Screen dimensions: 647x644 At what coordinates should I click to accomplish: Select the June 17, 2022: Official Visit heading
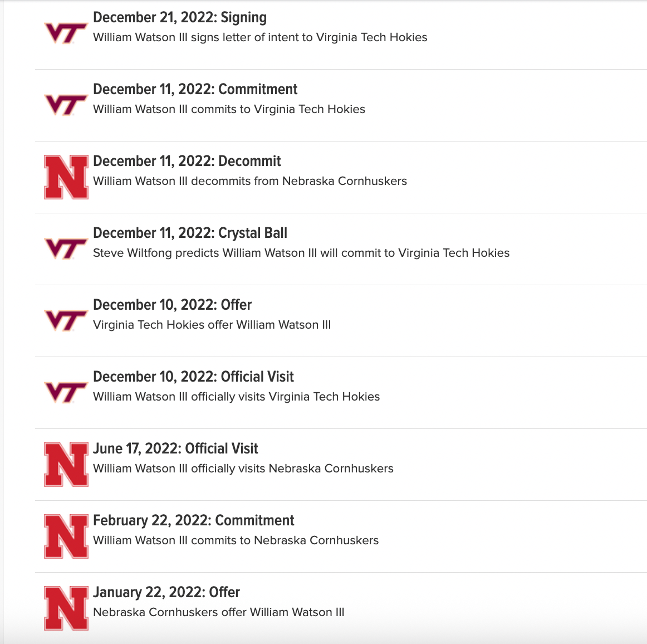(x=175, y=448)
